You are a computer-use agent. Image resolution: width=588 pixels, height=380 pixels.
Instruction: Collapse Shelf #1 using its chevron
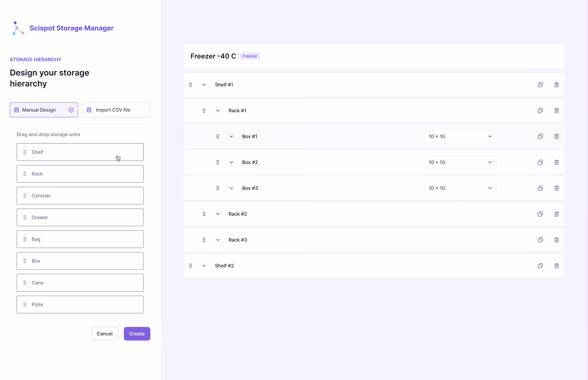point(204,85)
